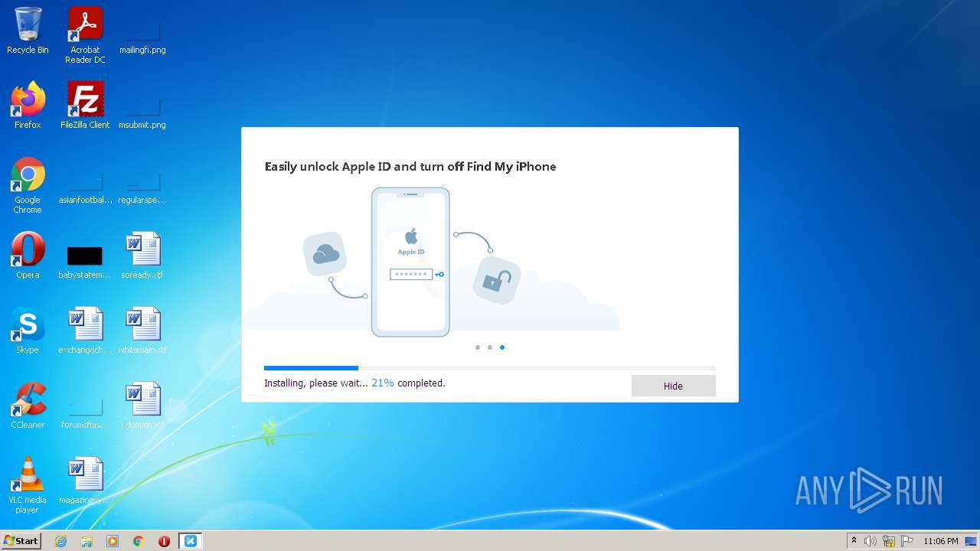Click the phone Apple ID illustration

pos(410,262)
